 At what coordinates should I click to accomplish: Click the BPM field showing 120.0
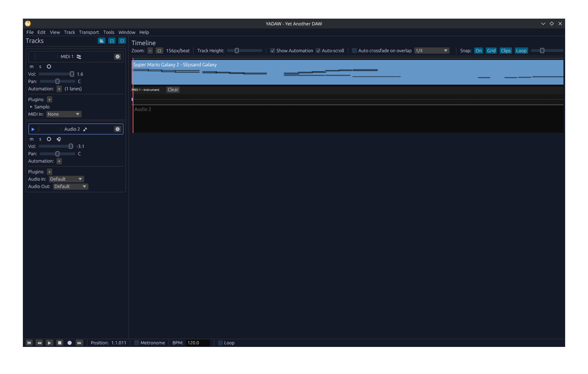pos(198,343)
